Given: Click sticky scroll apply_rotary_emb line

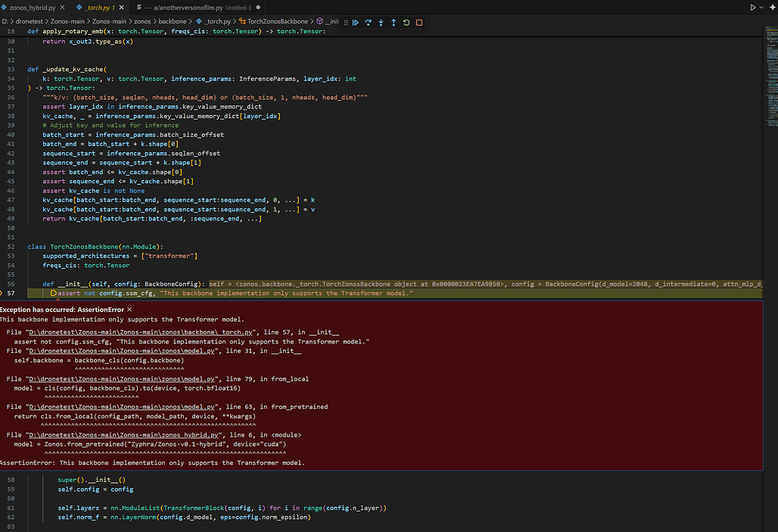Looking at the screenshot, I should tap(176, 31).
